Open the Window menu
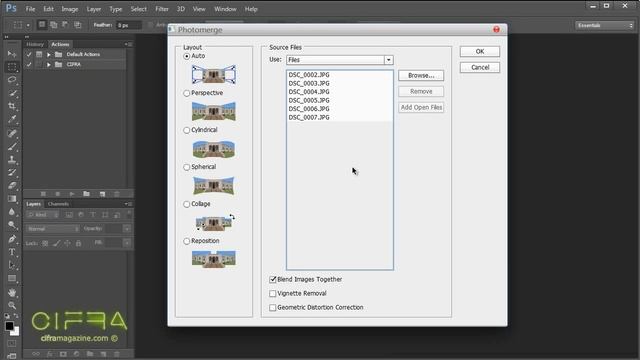The image size is (640, 360). coord(225,9)
